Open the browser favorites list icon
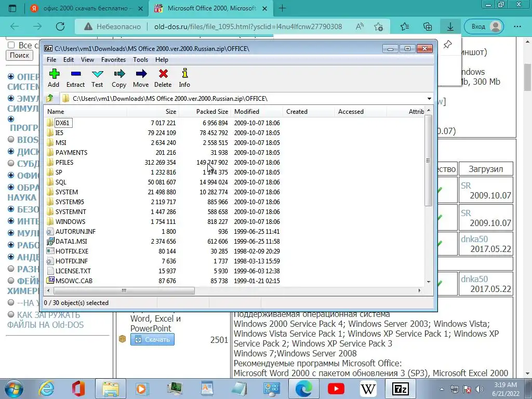532x399 pixels. click(x=404, y=26)
